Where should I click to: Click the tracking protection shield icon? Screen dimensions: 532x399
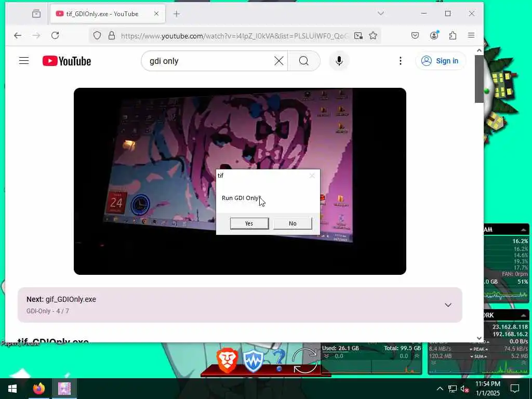coord(97,35)
